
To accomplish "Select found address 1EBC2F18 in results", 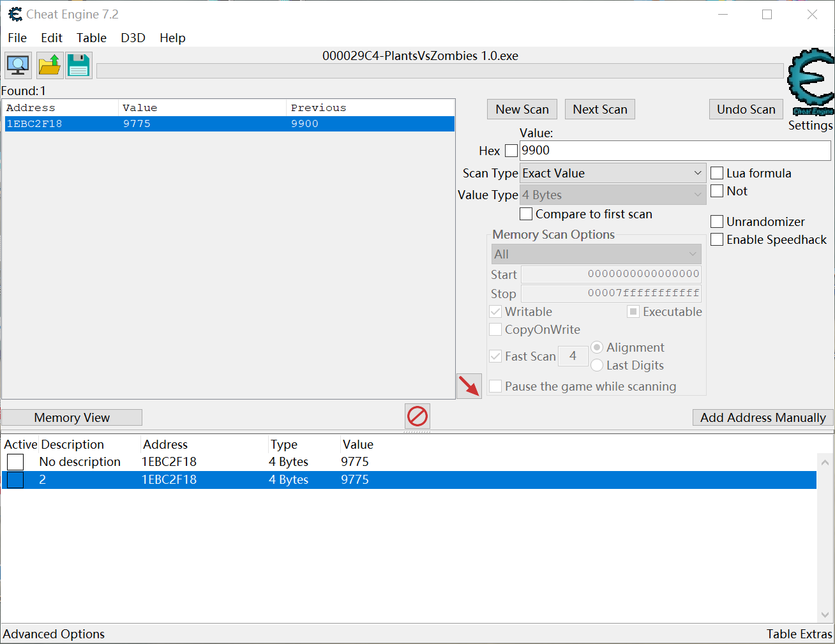I will click(230, 124).
